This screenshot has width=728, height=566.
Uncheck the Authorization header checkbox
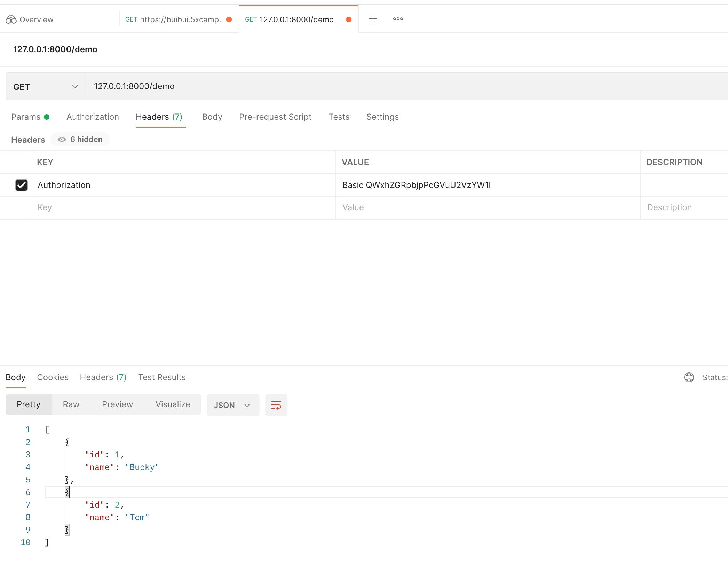[x=22, y=185]
